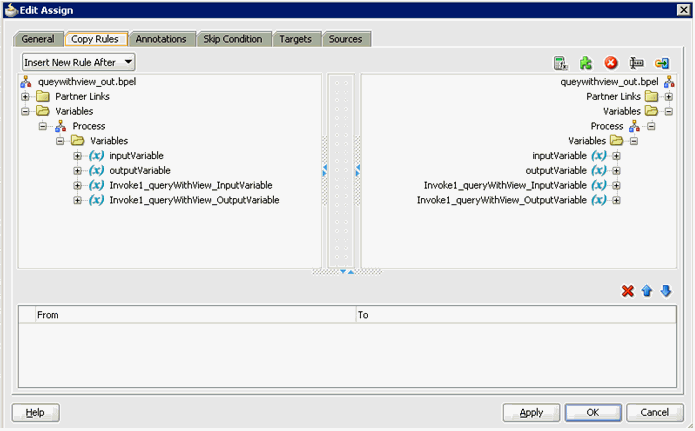Expand right inputVariable node
The image size is (695, 431).
pyautogui.click(x=617, y=156)
